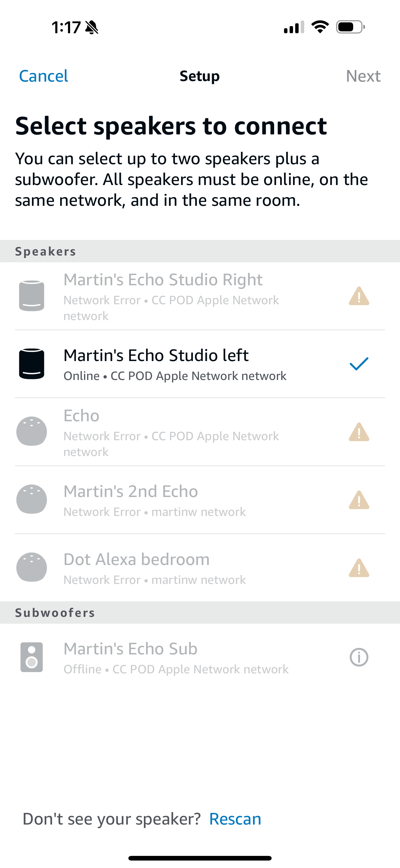The image size is (400, 868).
Task: Select Martin's Echo Studio Right speaker
Action: click(163, 280)
